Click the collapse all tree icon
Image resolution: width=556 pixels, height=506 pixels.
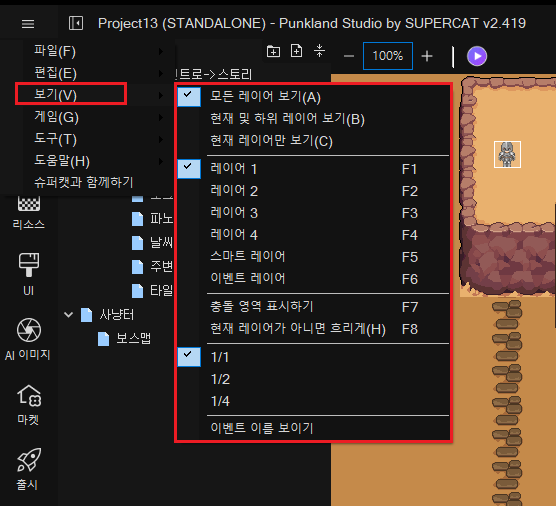point(319,51)
